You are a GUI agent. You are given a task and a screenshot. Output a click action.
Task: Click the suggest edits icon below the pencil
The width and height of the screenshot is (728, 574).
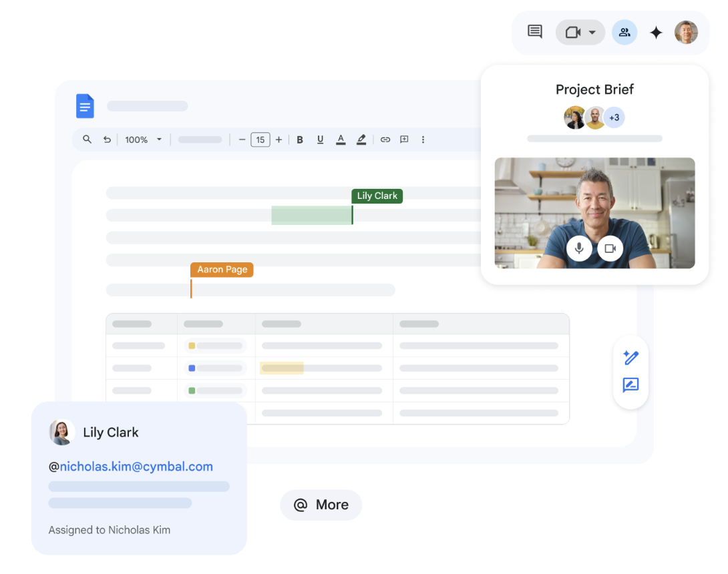[x=630, y=385]
